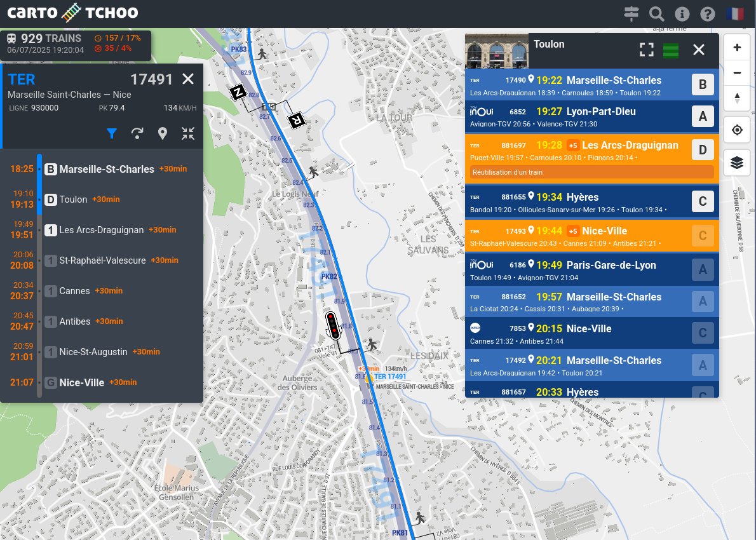This screenshot has height=540, width=756.
Task: Open TER 881655 to Hyères at 19:34
Action: tap(591, 202)
